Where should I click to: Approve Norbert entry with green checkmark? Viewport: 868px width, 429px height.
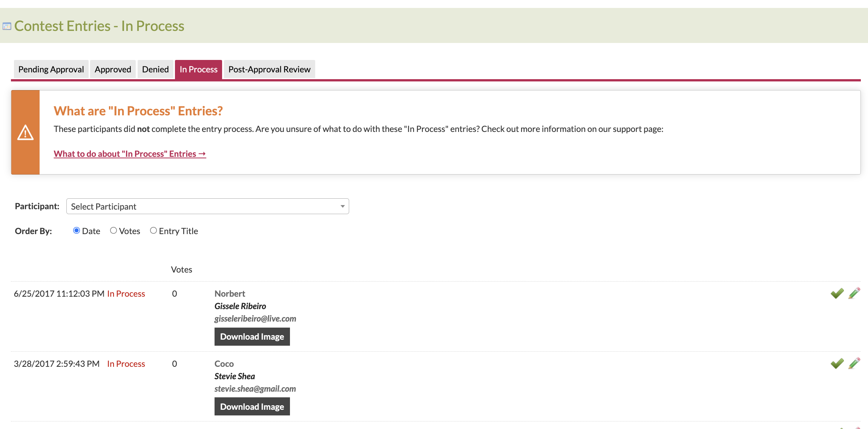(x=837, y=293)
